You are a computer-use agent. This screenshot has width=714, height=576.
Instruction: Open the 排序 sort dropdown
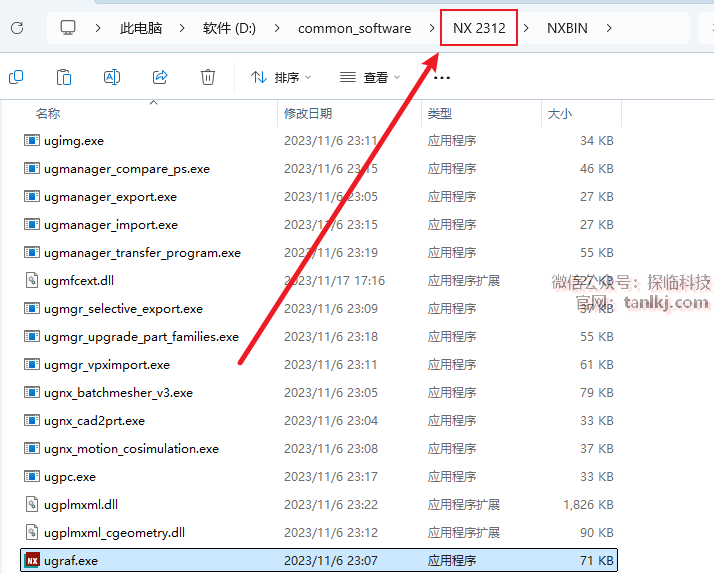(281, 77)
